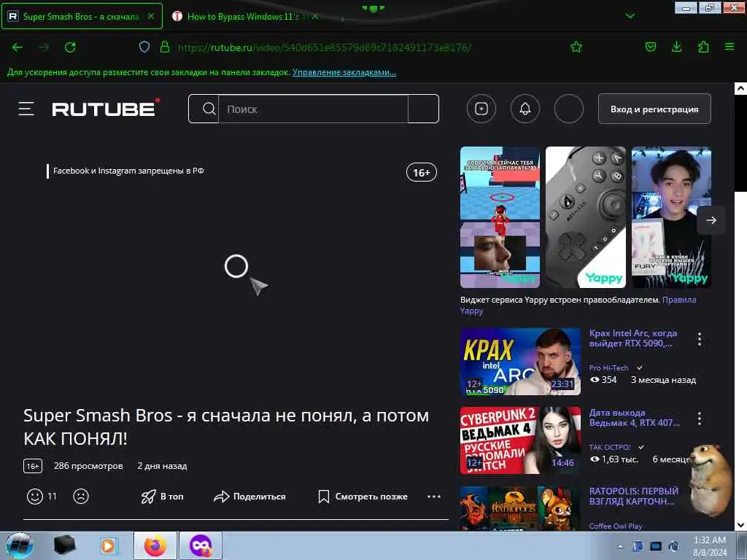Image resolution: width=747 pixels, height=560 pixels.
Task: Close the Super Smash Bros tab
Action: (x=150, y=16)
